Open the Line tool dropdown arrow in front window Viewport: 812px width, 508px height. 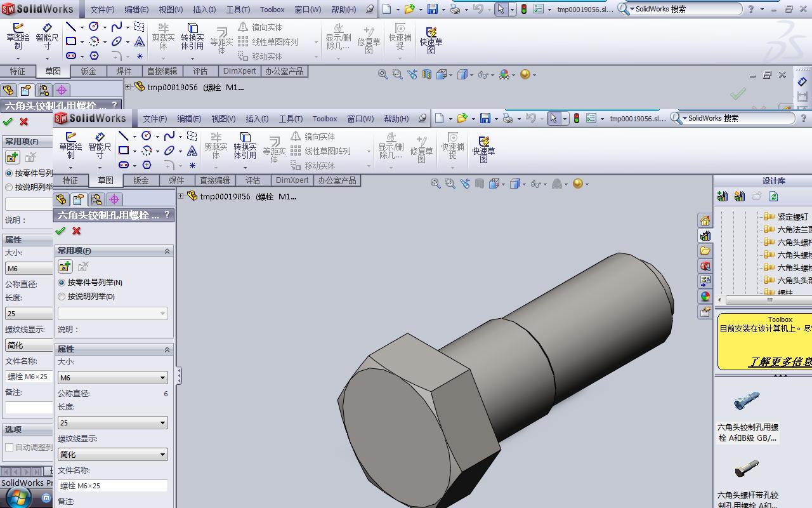click(134, 137)
